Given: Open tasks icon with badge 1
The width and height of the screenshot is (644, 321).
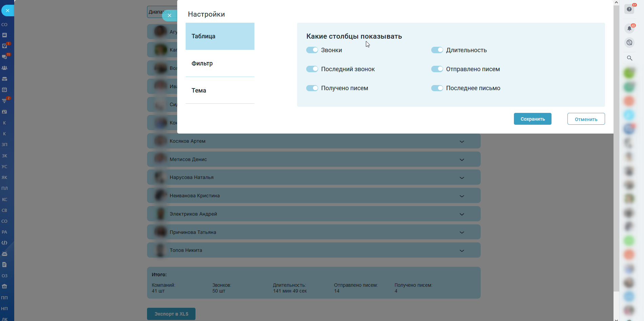Looking at the screenshot, I should pos(4,46).
